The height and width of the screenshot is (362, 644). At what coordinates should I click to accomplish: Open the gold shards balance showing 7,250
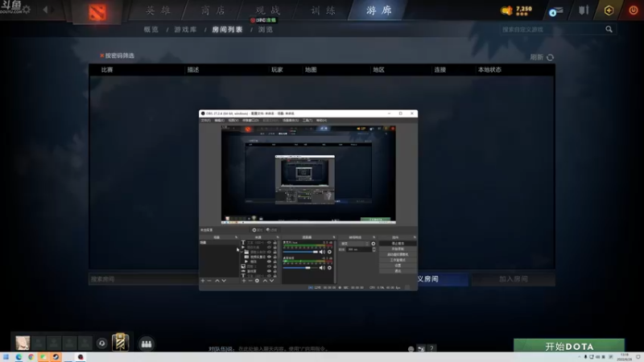[x=517, y=10]
